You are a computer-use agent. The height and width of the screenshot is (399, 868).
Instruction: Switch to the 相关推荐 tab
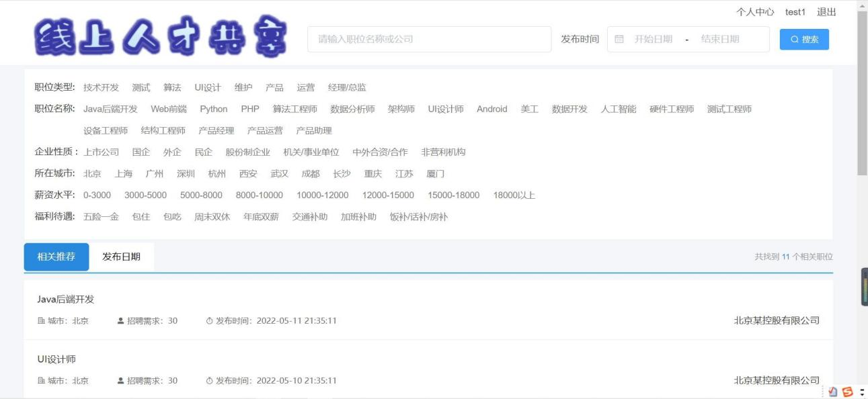coord(56,257)
